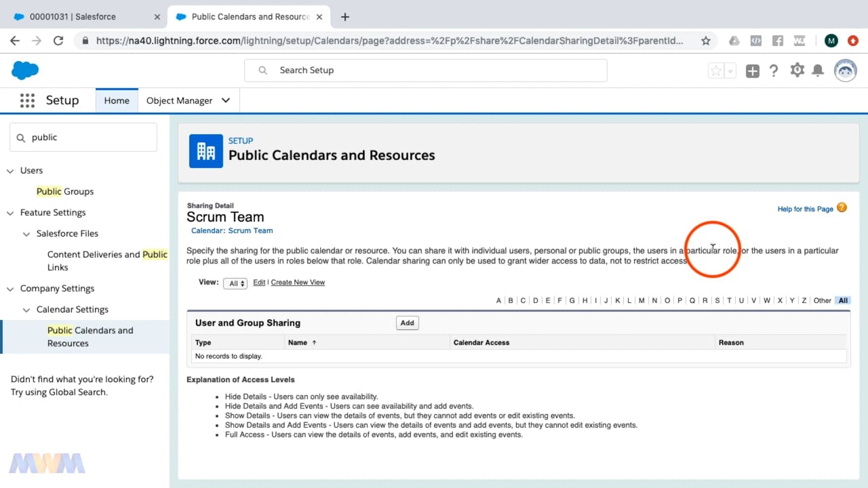868x488 pixels.
Task: Open the notifications bell
Action: (x=818, y=70)
